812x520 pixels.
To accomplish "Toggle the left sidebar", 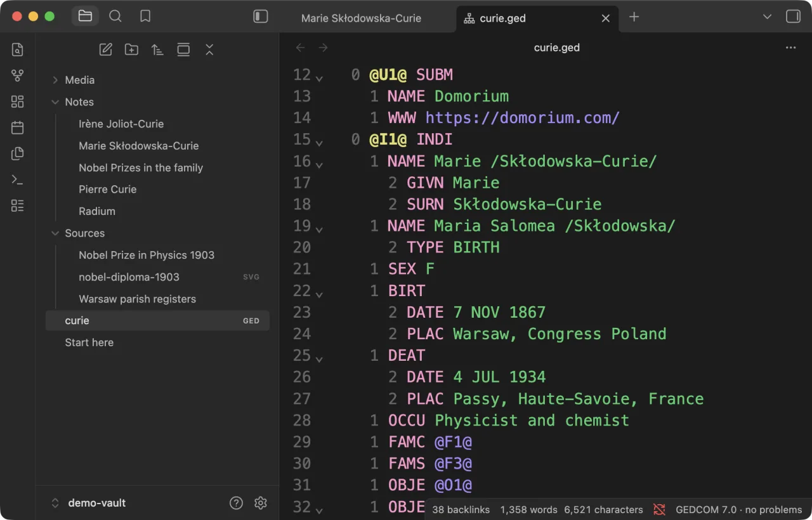I will pos(261,16).
